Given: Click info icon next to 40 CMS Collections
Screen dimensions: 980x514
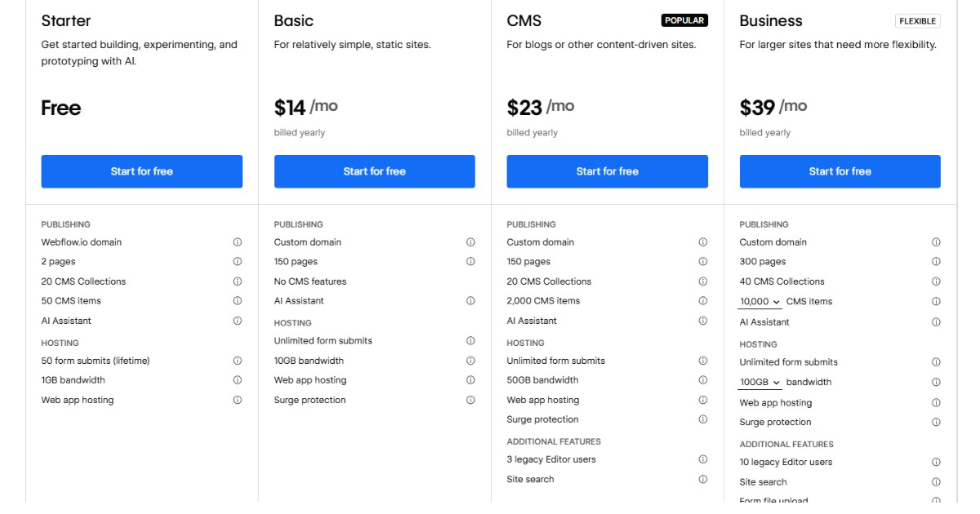Looking at the screenshot, I should pos(936,281).
